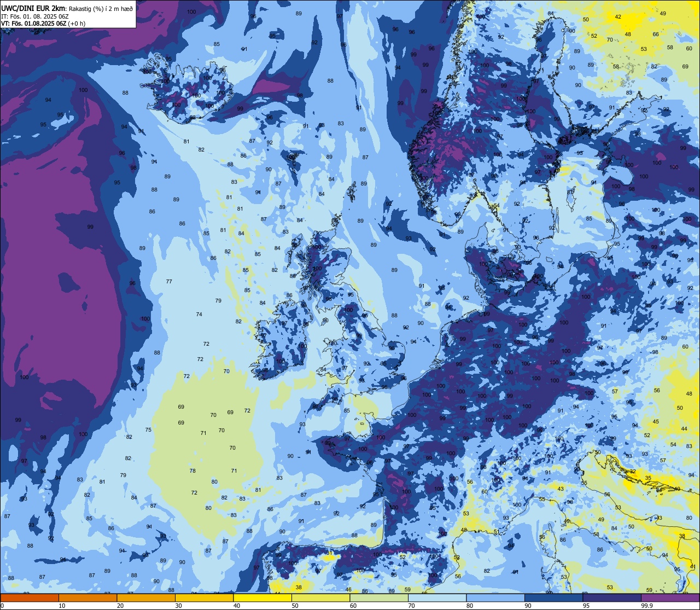Click the map value "35" on the Adriatic coast
The image size is (700, 610).
pyautogui.click(x=648, y=478)
